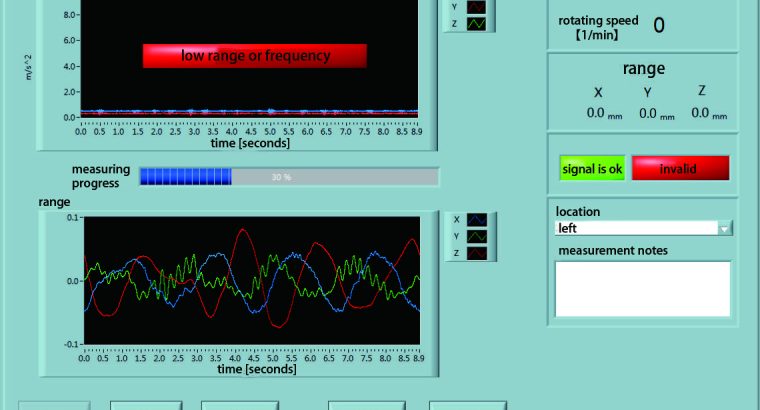Click inside the measurement notes text box
Viewport: 760px width, 410px height.
coord(643,289)
